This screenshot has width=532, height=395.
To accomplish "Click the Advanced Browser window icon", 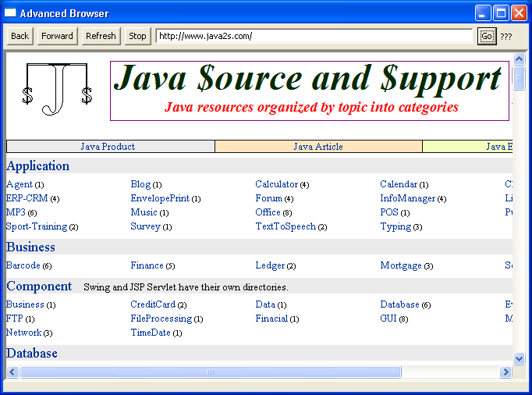I will click(x=10, y=13).
